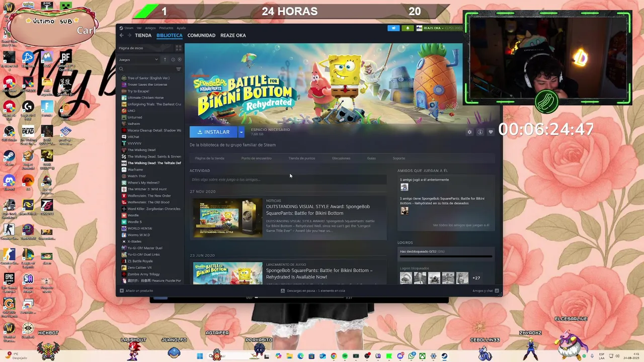Select Valheim in the library list
Screen dimensions: 644x362
click(x=134, y=124)
